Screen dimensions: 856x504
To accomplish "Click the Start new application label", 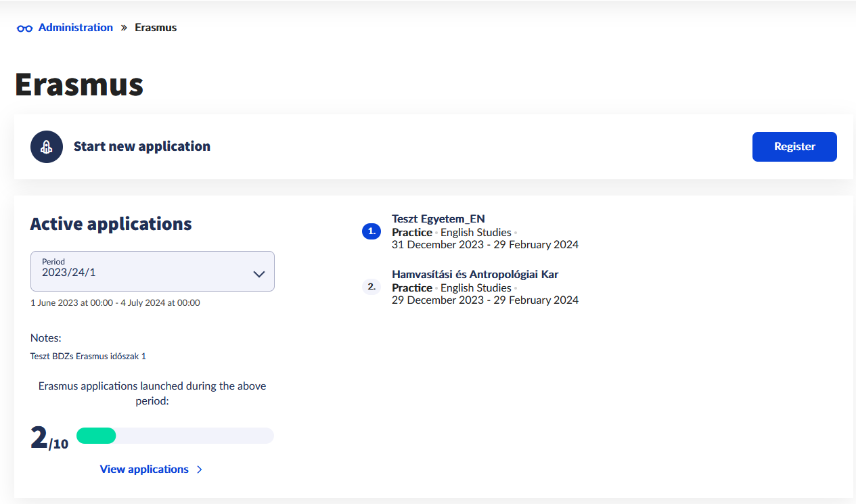I will (141, 147).
